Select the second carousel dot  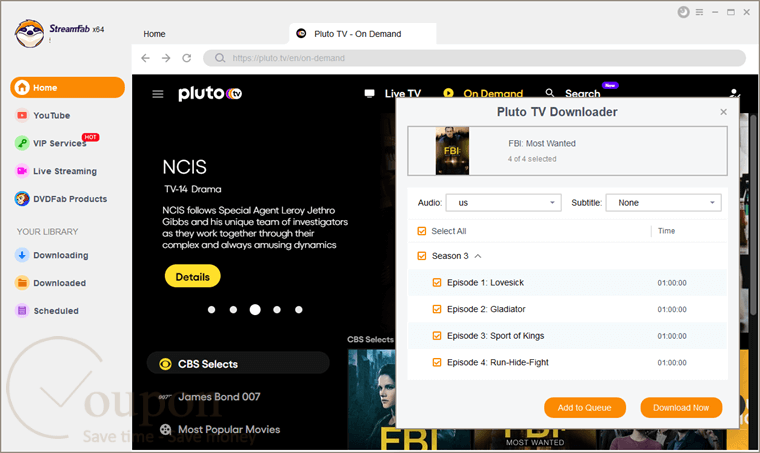pyautogui.click(x=233, y=310)
